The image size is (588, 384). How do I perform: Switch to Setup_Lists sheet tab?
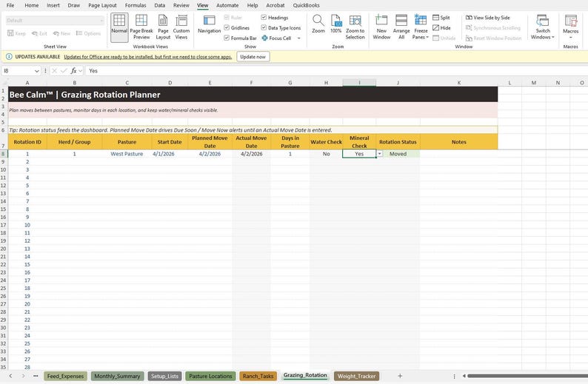pyautogui.click(x=164, y=376)
